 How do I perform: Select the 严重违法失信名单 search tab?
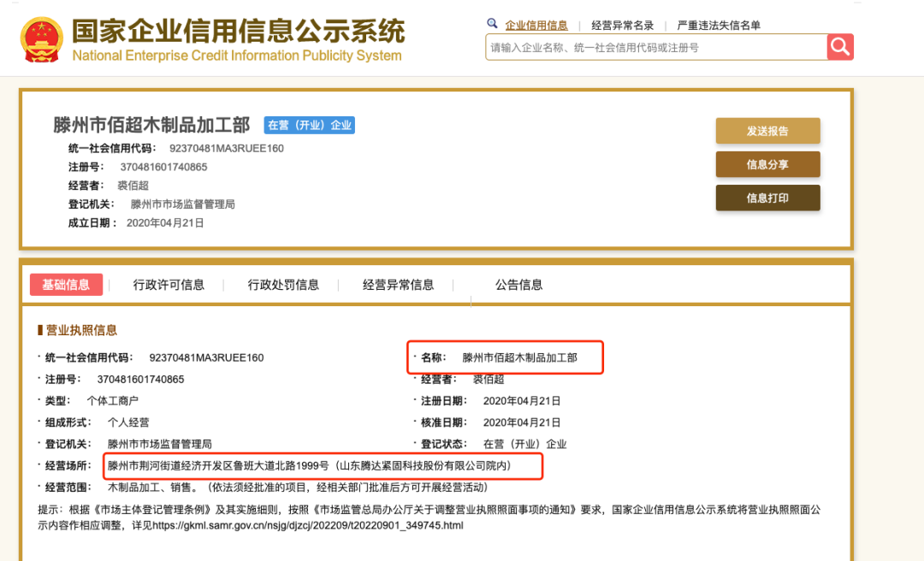[719, 26]
